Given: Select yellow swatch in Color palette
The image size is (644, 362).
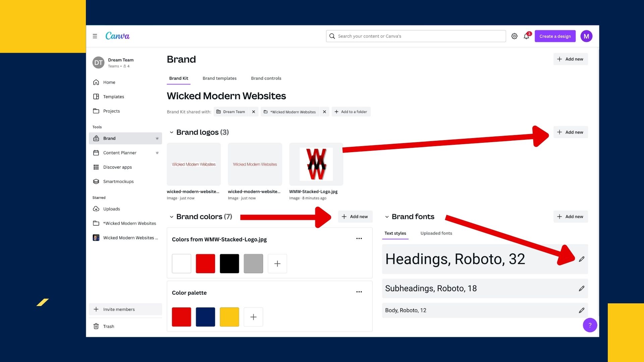Looking at the screenshot, I should click(229, 317).
